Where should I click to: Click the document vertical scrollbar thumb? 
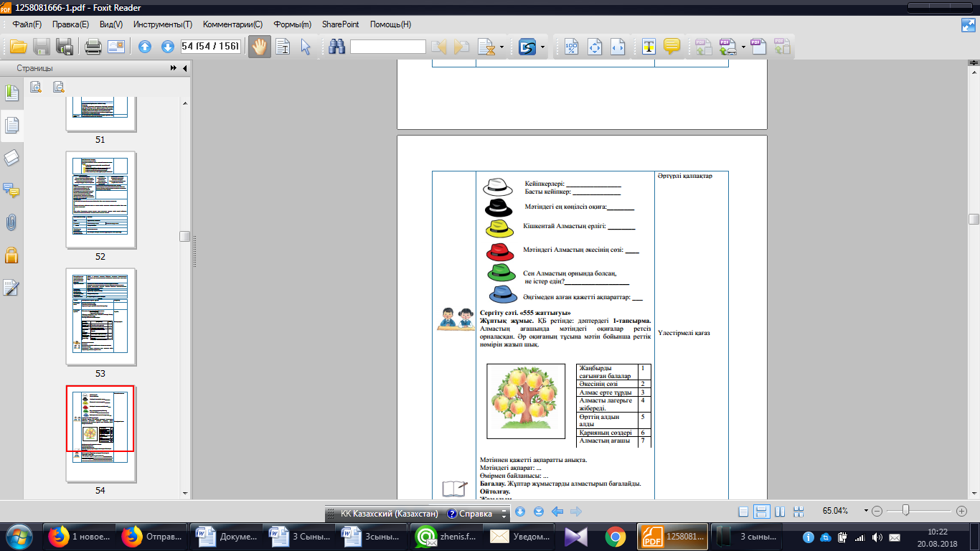(x=974, y=219)
